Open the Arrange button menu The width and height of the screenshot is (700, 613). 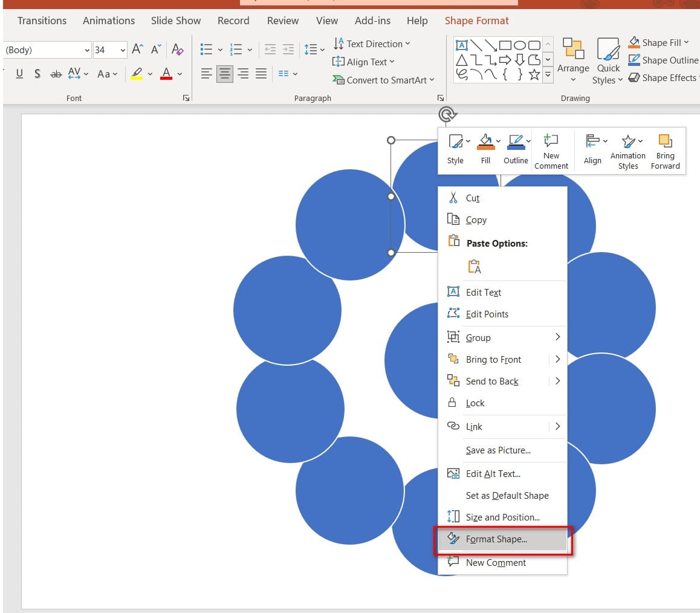coord(573,60)
